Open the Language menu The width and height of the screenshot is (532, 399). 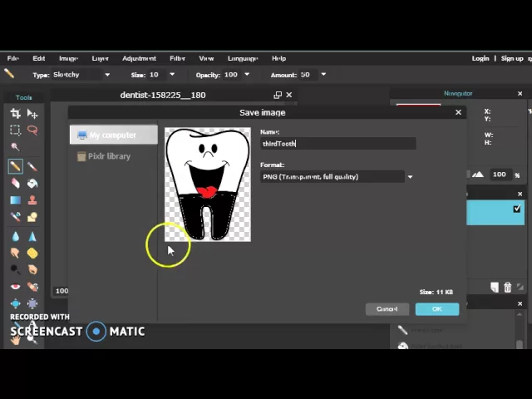click(x=243, y=58)
